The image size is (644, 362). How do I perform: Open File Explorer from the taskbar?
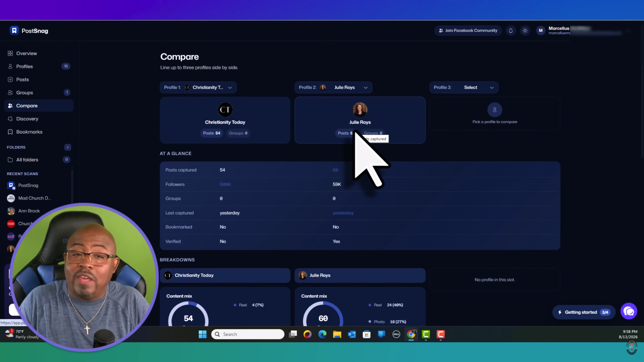pyautogui.click(x=337, y=334)
